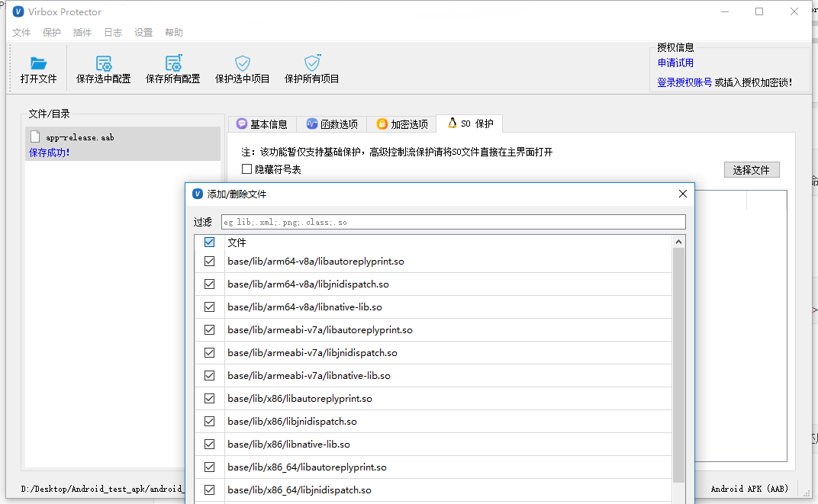Switch to the 加密选项 tab
818x504 pixels.
[x=402, y=124]
